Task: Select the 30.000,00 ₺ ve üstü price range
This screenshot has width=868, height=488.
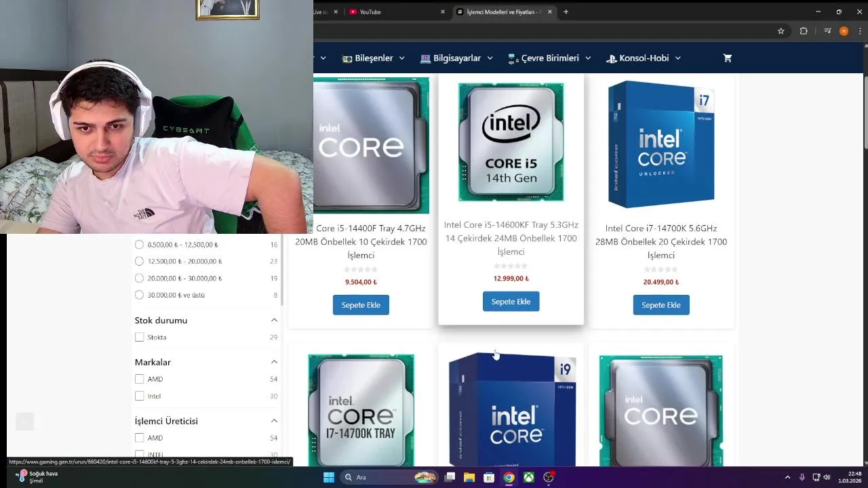Action: click(139, 295)
